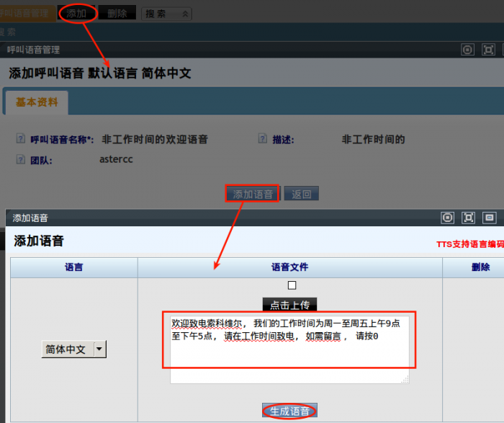Click the fullscreen icon in 呼叫语音管理 title bar
Image resolution: width=504 pixels, height=423 pixels.
tap(489, 50)
